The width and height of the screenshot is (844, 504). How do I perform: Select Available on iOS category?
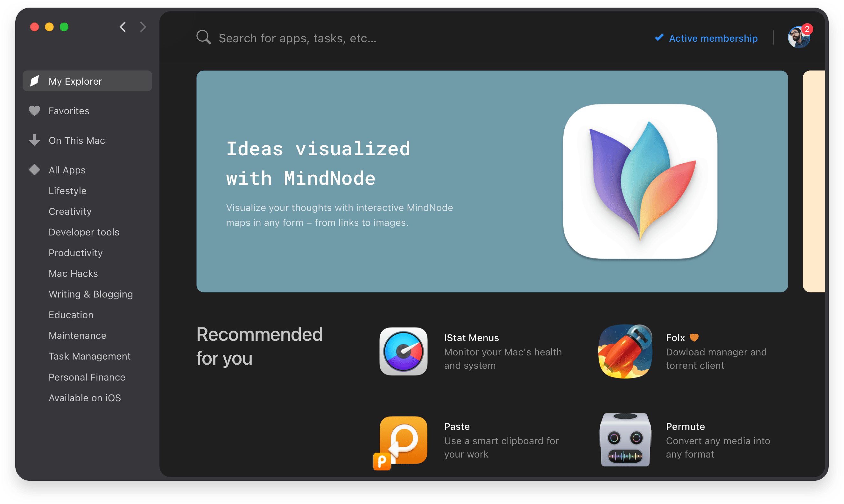[x=85, y=398]
